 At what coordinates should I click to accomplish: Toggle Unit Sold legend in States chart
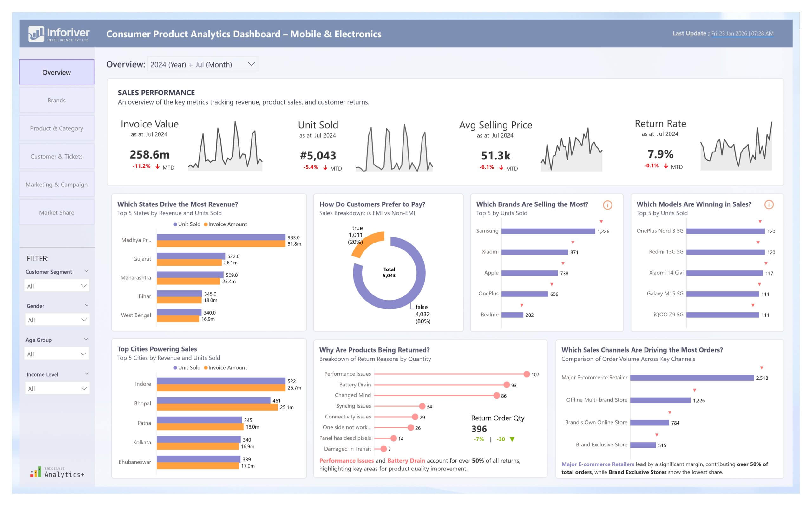click(x=187, y=224)
